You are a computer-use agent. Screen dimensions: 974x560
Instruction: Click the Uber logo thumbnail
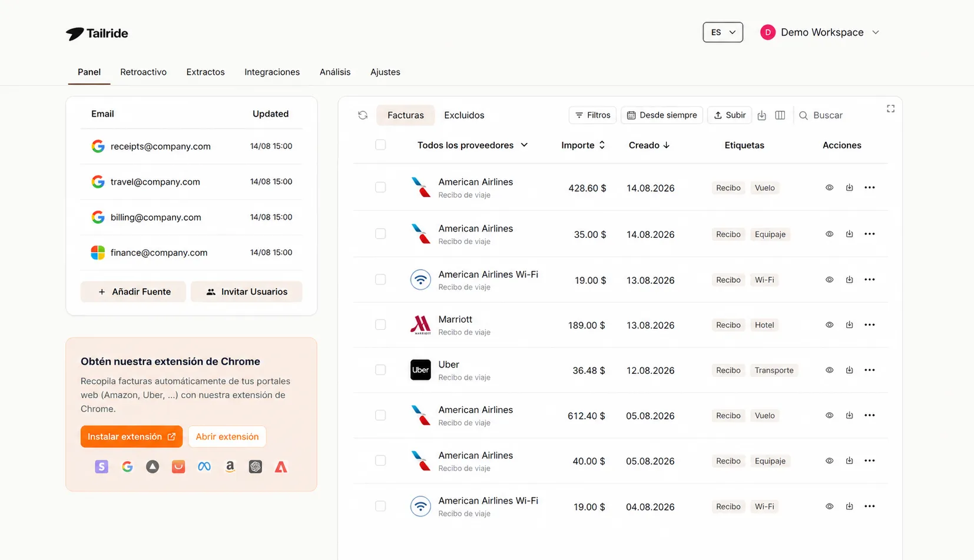pos(420,370)
